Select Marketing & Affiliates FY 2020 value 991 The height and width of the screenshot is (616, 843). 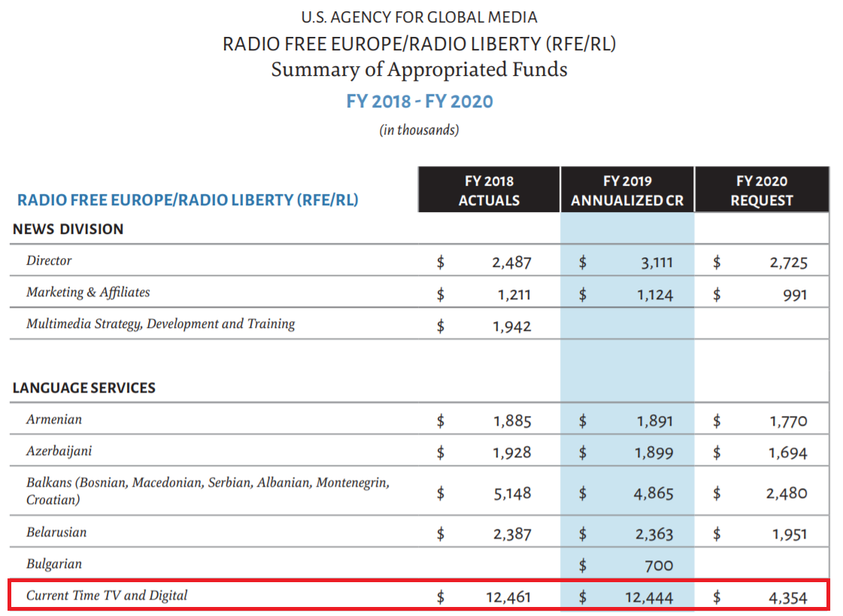click(795, 295)
